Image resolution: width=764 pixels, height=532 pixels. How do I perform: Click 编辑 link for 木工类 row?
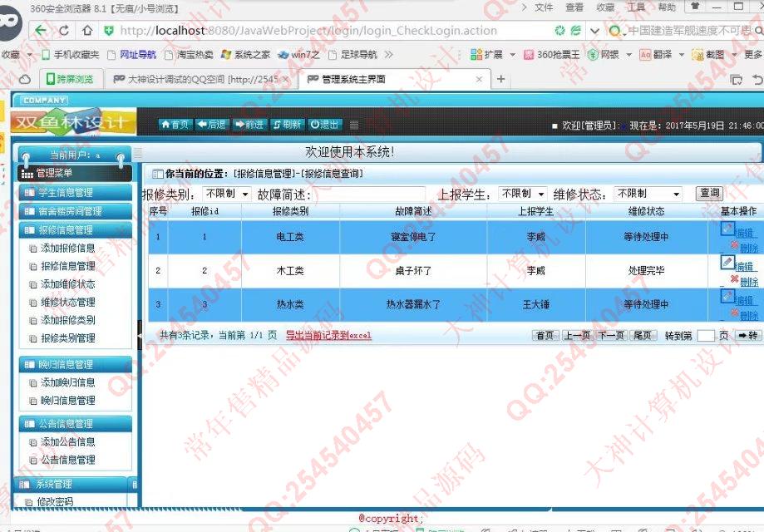[744, 267]
